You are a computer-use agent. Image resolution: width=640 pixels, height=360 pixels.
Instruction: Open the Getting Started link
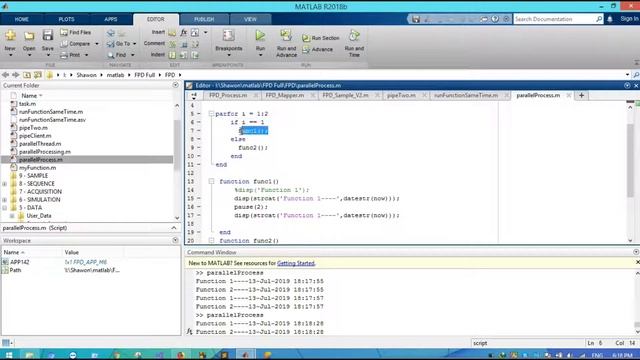pos(296,263)
